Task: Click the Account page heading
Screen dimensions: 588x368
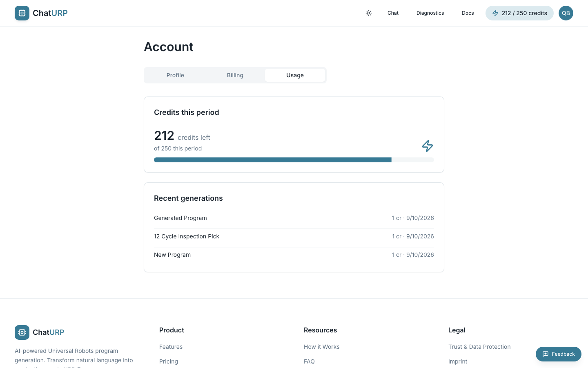Action: [169, 47]
